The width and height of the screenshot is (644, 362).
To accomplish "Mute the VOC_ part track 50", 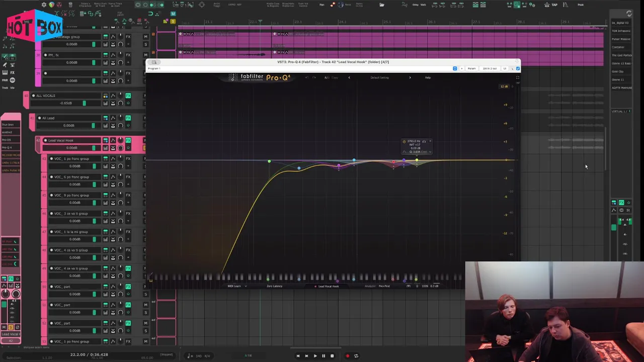I will (146, 287).
